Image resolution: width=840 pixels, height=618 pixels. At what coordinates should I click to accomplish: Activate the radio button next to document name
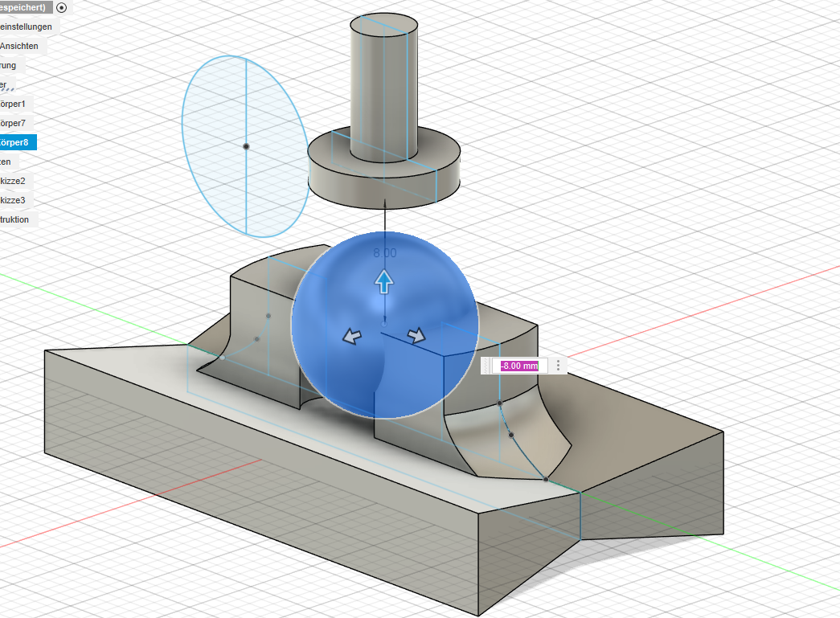[62, 7]
